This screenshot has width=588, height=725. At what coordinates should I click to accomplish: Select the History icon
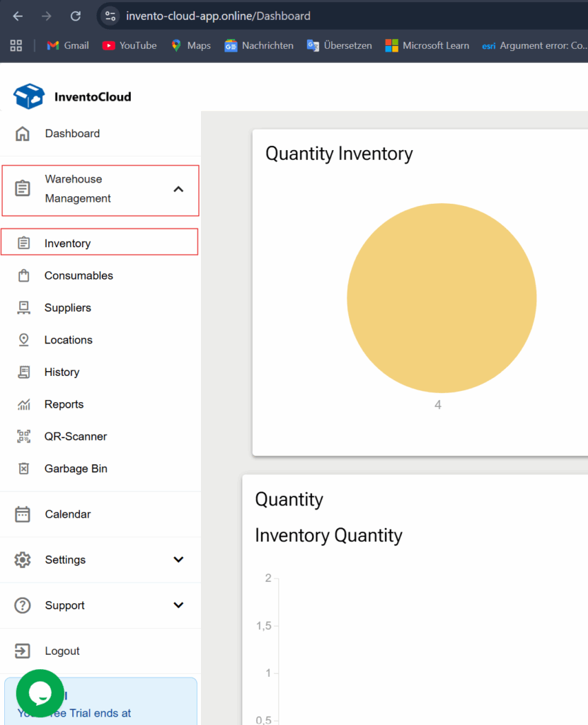pos(23,372)
